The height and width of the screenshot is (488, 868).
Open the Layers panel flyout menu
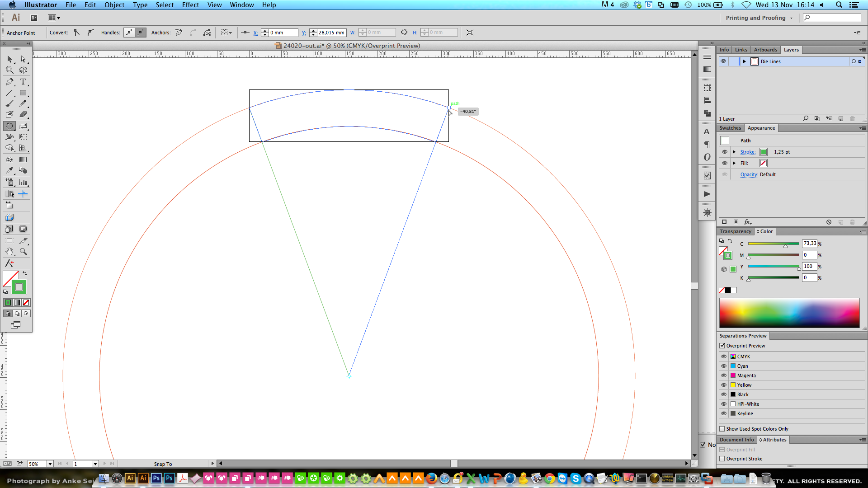[x=863, y=50]
